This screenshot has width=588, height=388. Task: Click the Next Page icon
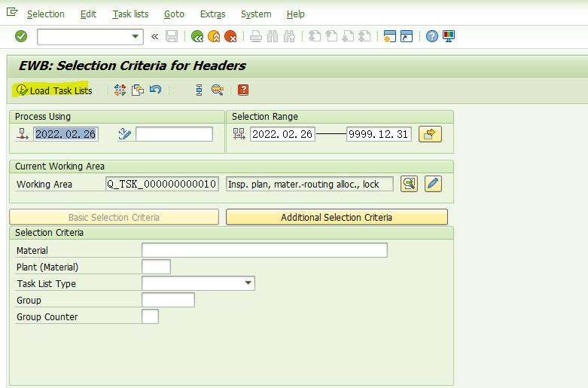(348, 36)
